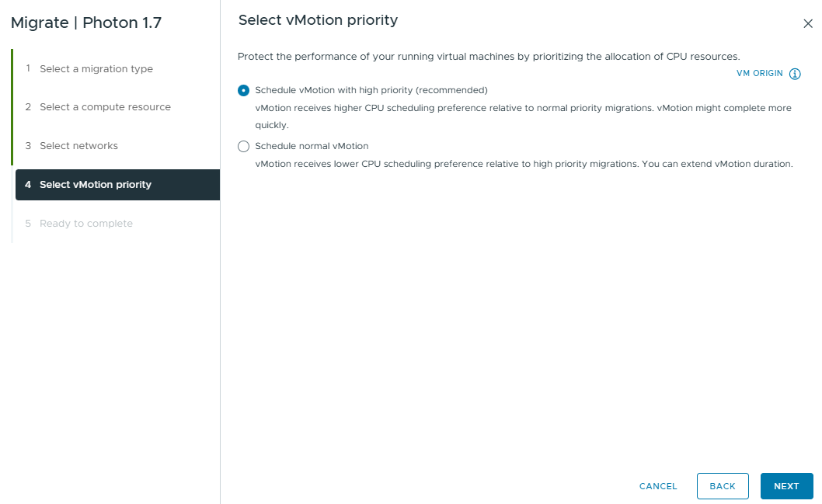
Task: Go to step 1 Select a migration type
Action: (x=96, y=69)
